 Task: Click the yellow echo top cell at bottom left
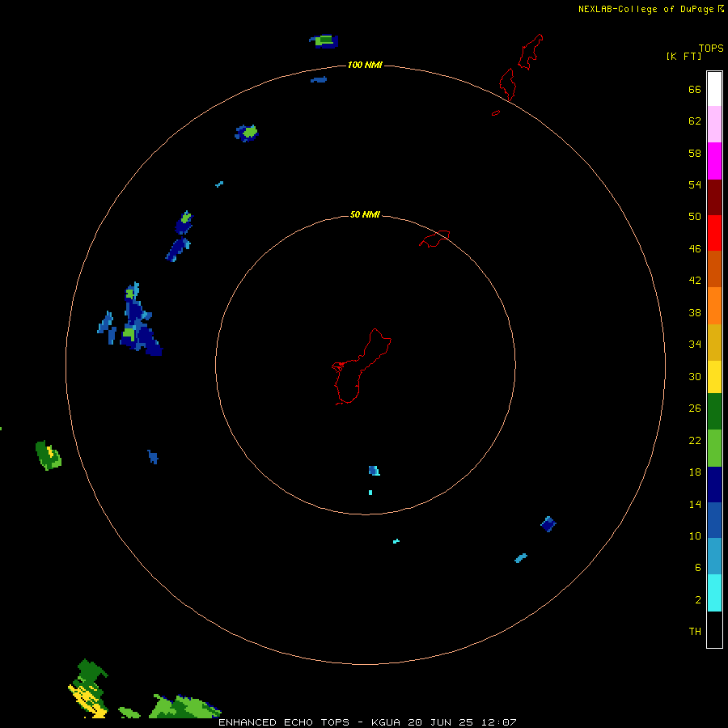(x=87, y=700)
